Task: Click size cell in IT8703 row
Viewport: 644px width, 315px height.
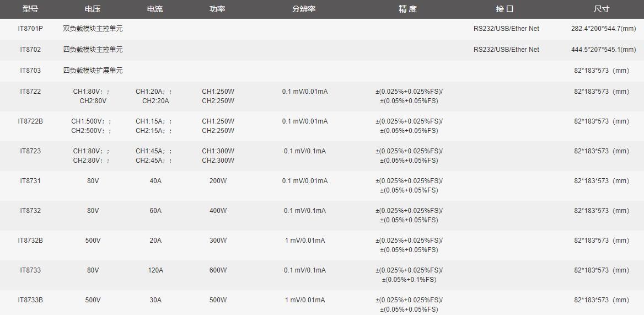Action: tap(602, 70)
